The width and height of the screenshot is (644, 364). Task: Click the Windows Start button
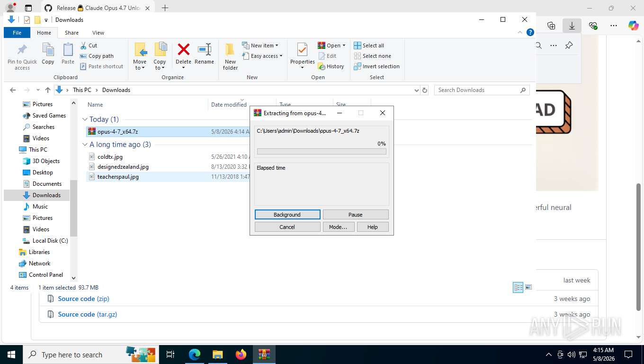click(x=11, y=355)
